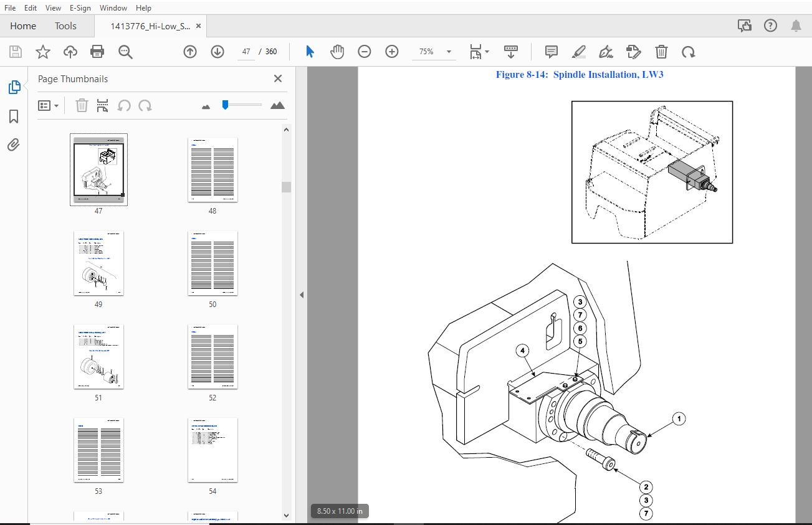The width and height of the screenshot is (812, 525).
Task: View notifications with the bell icon
Action: 796,26
